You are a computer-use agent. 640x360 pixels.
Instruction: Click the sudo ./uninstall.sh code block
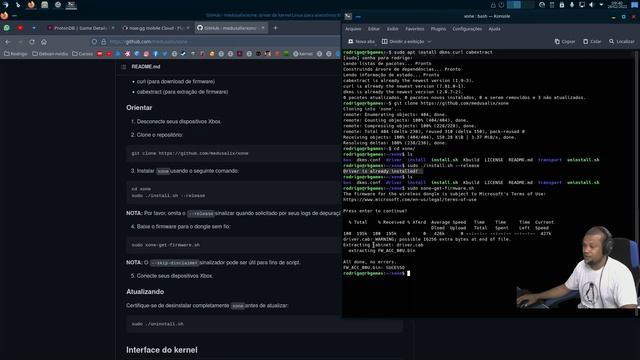tap(264, 324)
